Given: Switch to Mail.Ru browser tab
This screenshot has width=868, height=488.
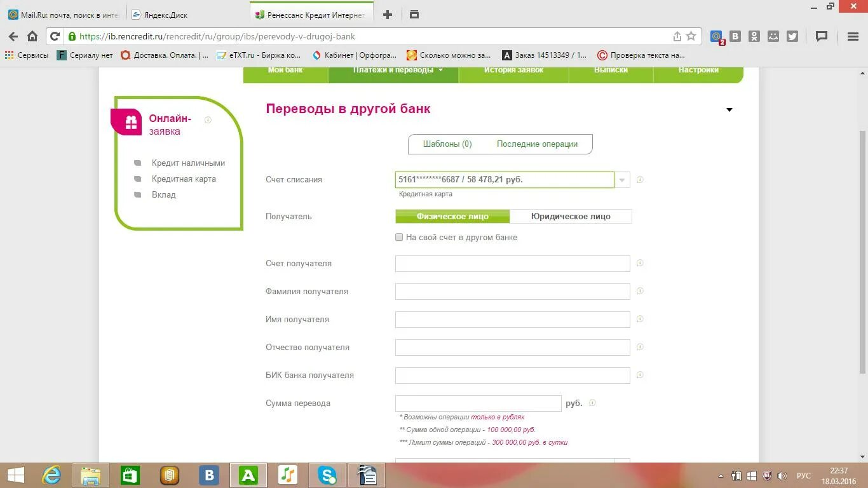Looking at the screenshot, I should (x=64, y=15).
